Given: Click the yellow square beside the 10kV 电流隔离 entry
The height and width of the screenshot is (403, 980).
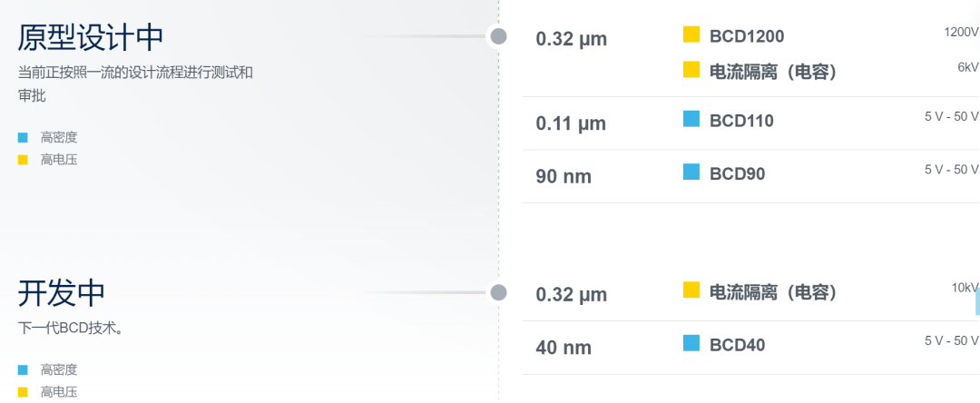Looking at the screenshot, I should (691, 290).
